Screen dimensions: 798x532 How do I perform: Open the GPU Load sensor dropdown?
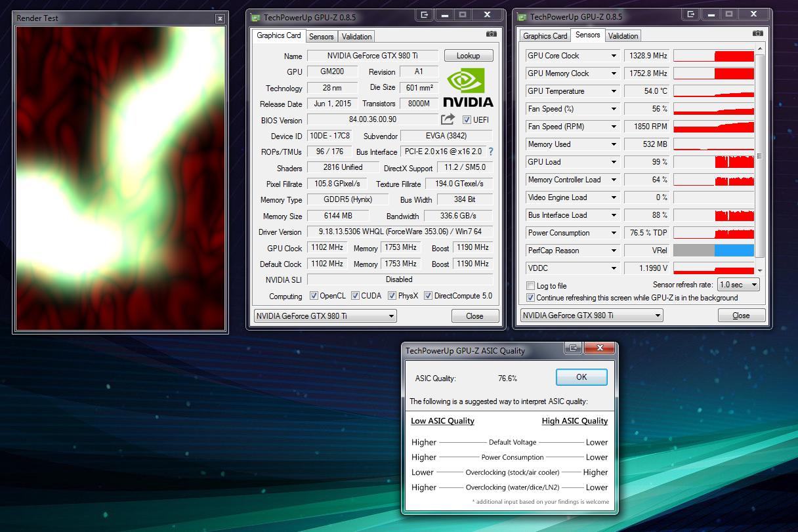(614, 162)
